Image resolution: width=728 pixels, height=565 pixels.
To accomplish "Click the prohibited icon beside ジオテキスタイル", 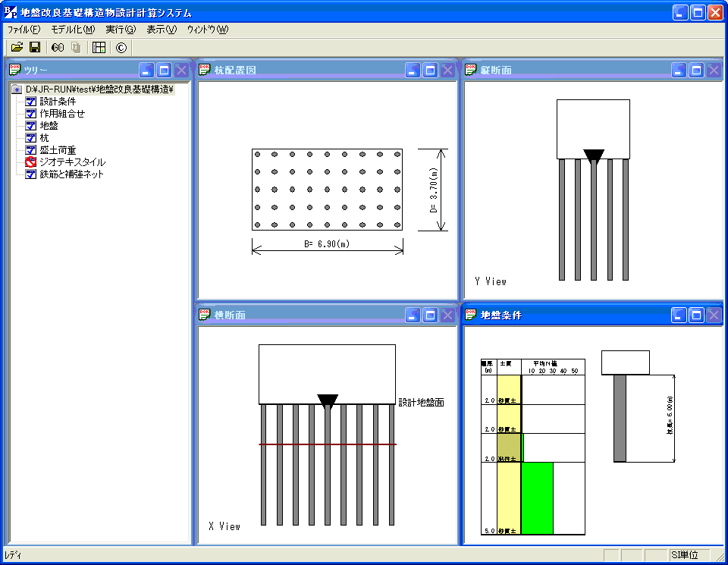I will (x=31, y=162).
